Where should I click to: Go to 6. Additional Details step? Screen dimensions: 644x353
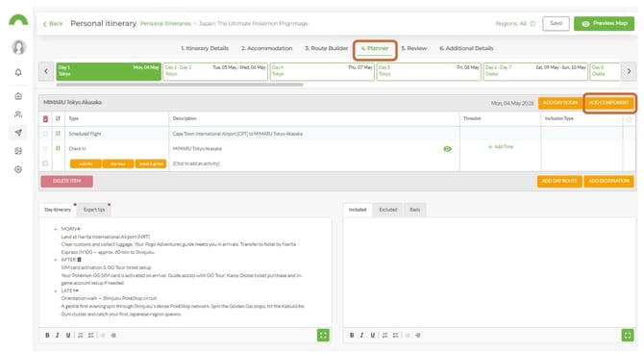[466, 48]
